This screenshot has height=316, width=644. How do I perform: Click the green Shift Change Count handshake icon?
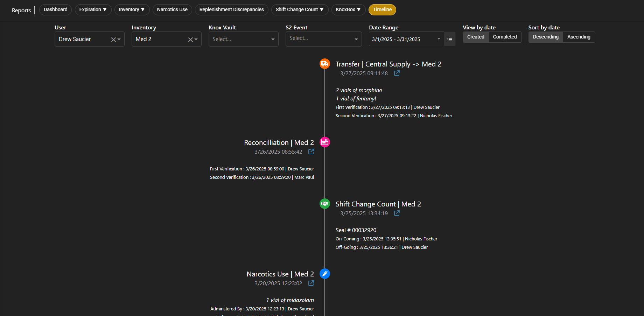325,204
